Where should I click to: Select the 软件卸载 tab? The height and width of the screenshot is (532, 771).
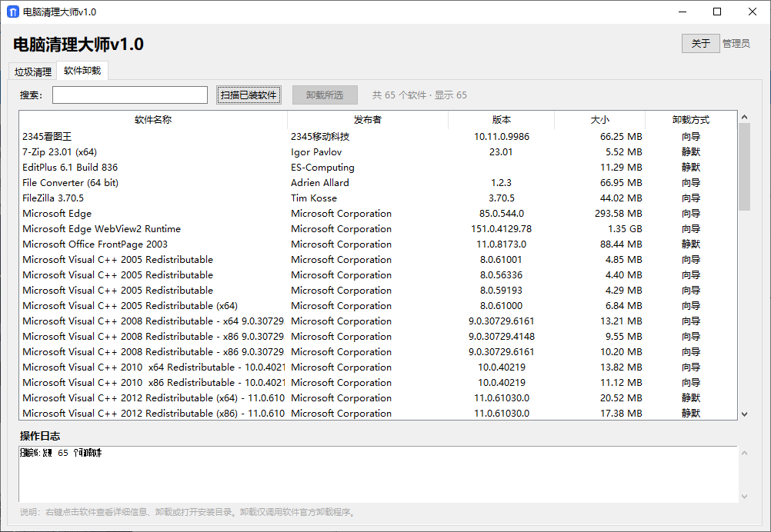coord(82,71)
